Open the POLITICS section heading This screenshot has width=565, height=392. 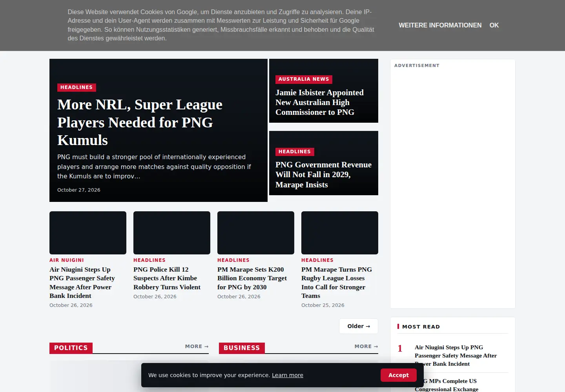pyautogui.click(x=71, y=348)
